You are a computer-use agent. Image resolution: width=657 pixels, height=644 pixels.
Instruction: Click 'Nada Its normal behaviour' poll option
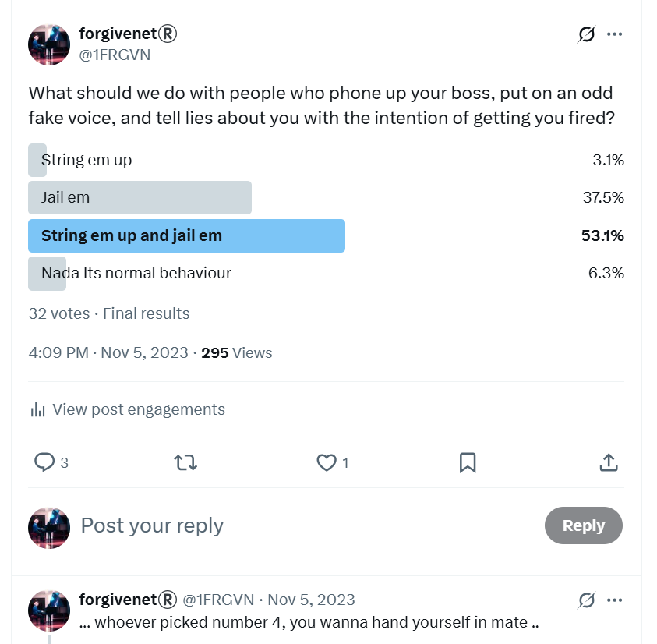click(x=326, y=274)
